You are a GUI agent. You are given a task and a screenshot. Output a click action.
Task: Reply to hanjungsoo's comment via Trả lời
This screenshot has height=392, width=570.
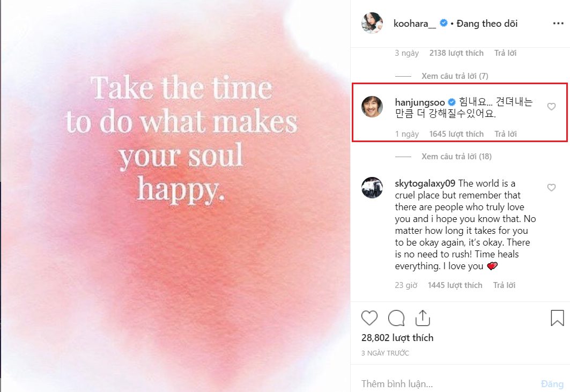505,134
